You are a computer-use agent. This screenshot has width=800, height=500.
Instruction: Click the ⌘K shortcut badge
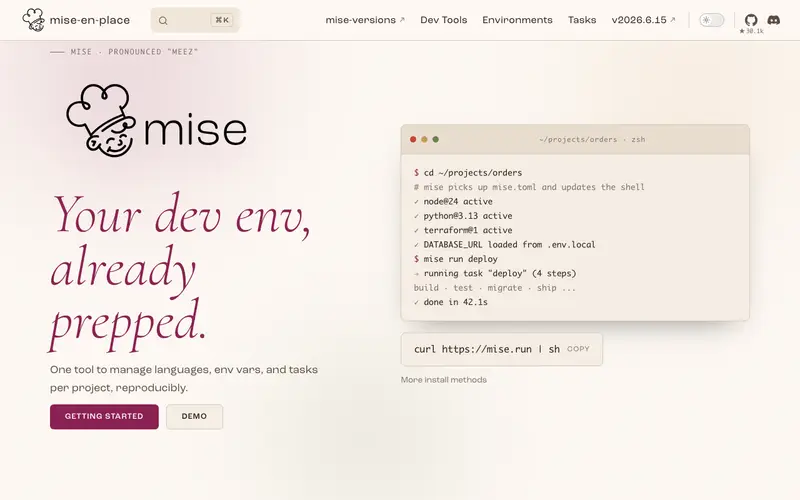222,20
